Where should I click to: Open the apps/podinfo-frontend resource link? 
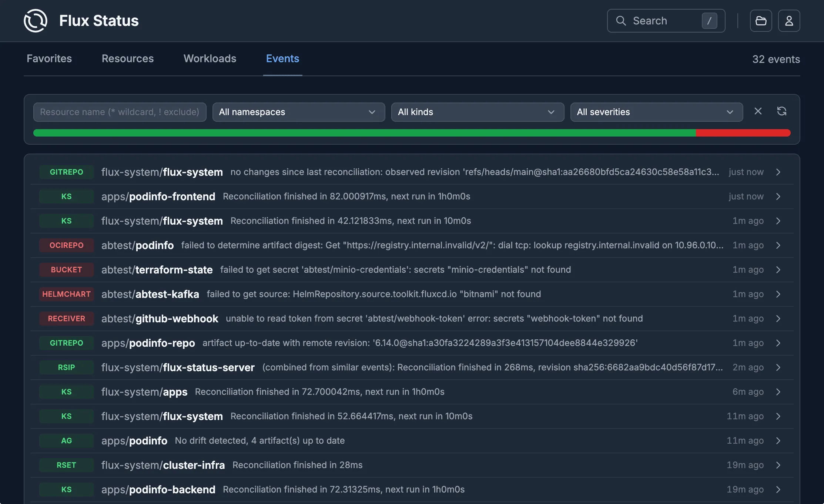[158, 196]
